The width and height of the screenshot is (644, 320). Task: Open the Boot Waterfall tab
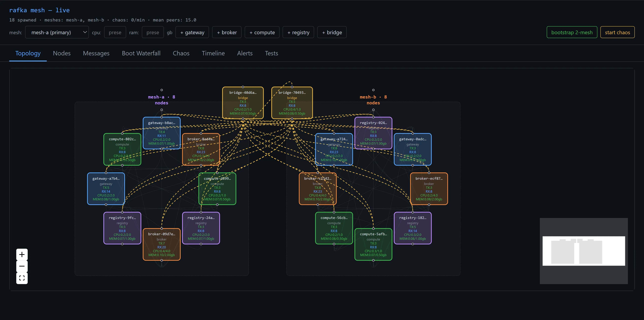(x=141, y=53)
